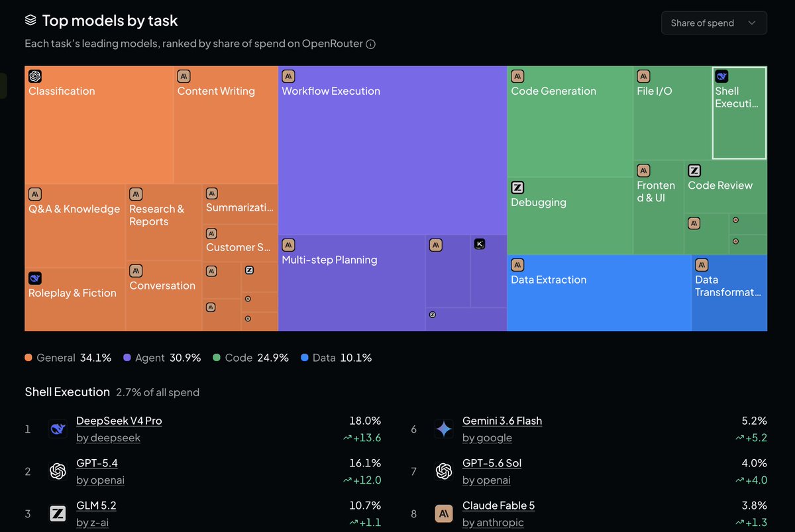This screenshot has width=795, height=532.
Task: Click the 2.7% of all spend text
Action: [158, 393]
